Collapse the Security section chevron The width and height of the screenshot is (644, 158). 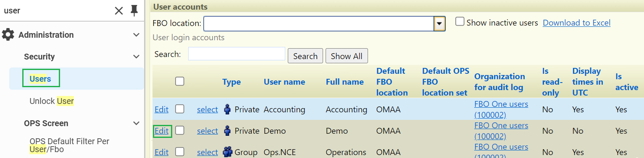(136, 57)
